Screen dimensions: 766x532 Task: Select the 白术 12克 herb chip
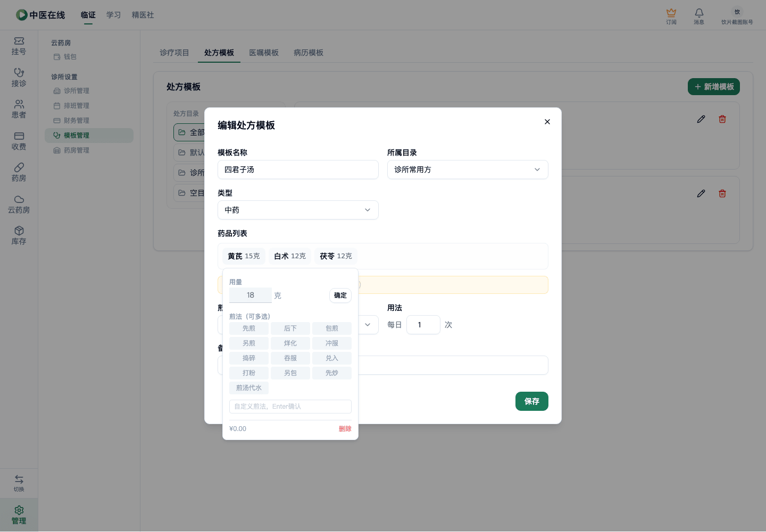point(290,256)
